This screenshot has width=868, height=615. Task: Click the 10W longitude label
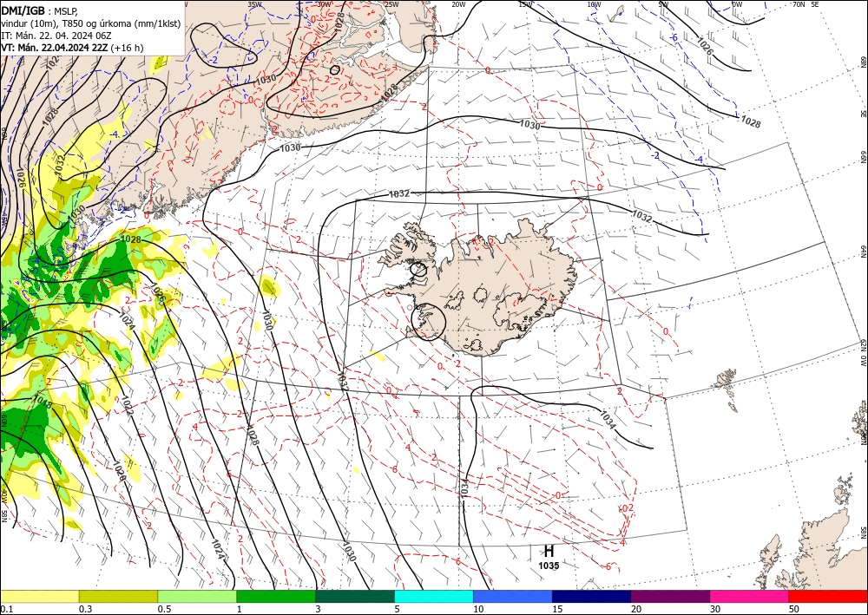click(594, 4)
